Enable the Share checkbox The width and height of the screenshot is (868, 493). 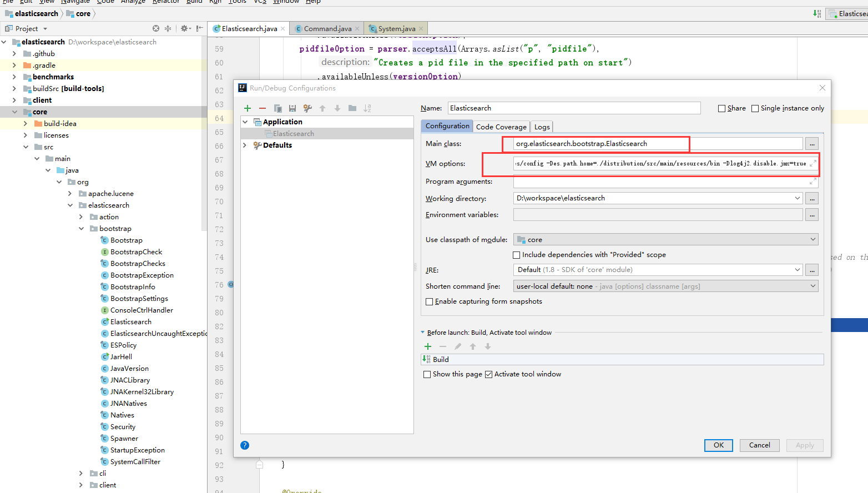click(x=722, y=109)
